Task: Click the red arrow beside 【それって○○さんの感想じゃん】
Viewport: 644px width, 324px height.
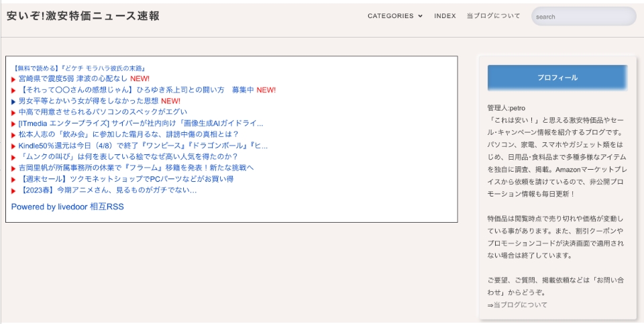Action: pyautogui.click(x=13, y=91)
